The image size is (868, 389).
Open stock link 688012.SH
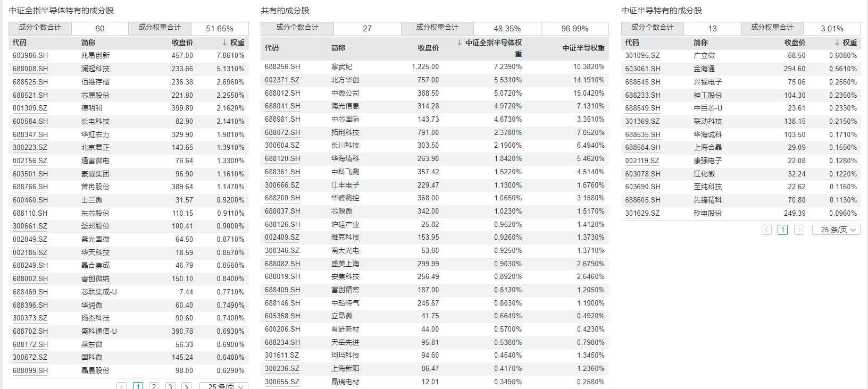[x=282, y=93]
